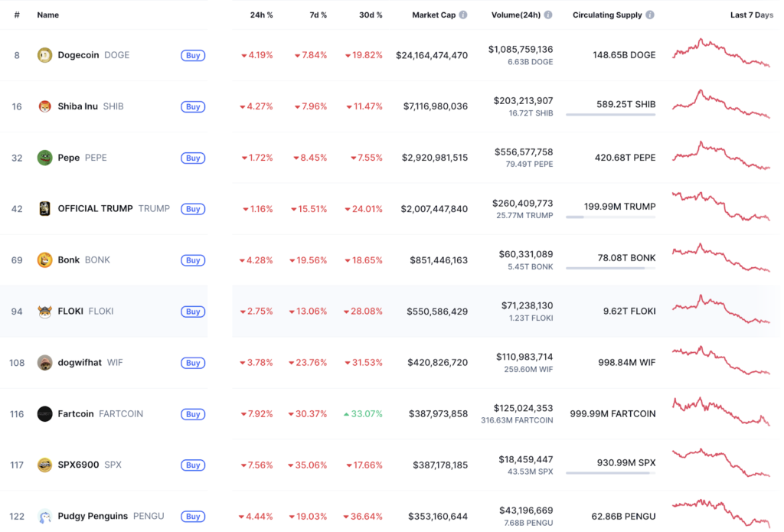Click Dogecoin market cap $24,164,474,470
784x532 pixels.
[432, 56]
